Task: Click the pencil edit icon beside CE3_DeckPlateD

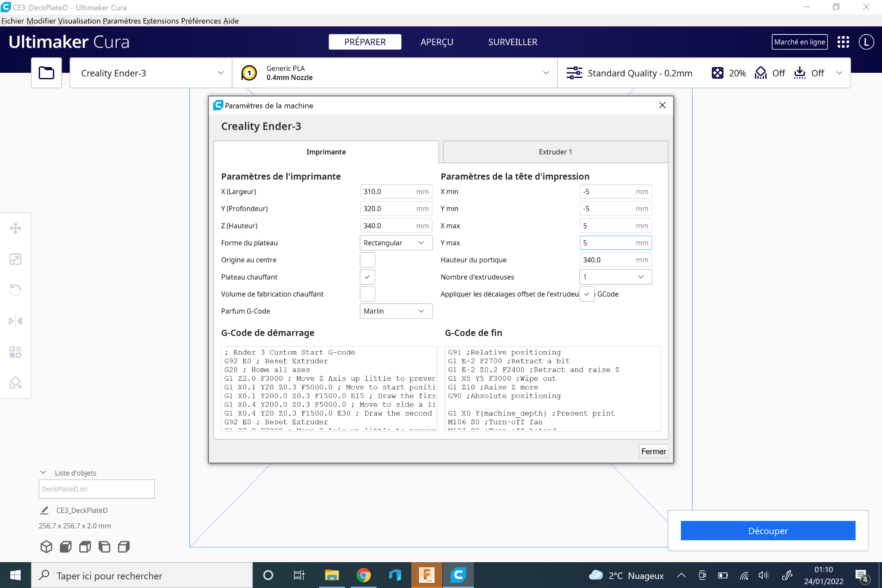Action: click(x=44, y=510)
